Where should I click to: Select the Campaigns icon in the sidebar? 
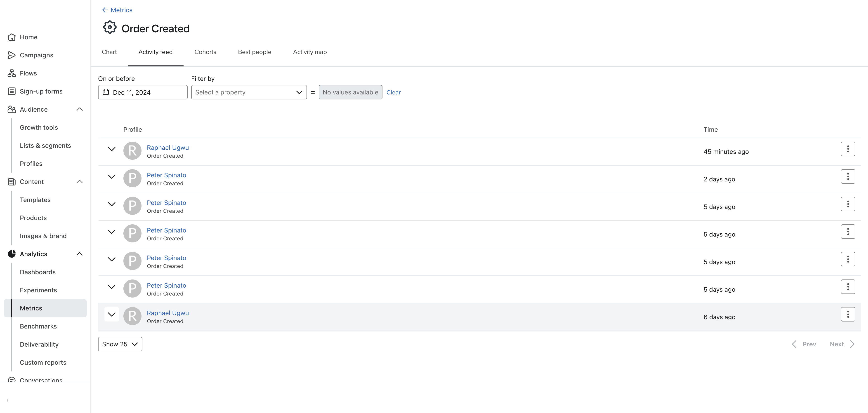(12, 55)
